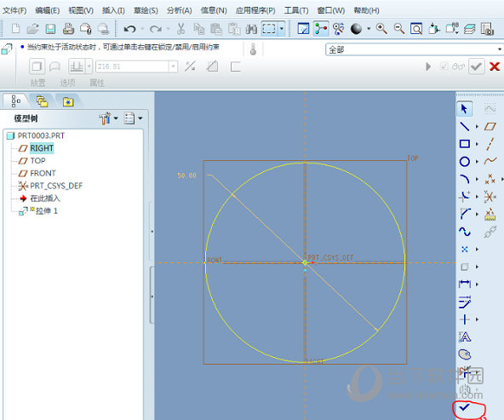Switch to the model tree tab
Viewport: 504px width, 420px height.
point(15,101)
